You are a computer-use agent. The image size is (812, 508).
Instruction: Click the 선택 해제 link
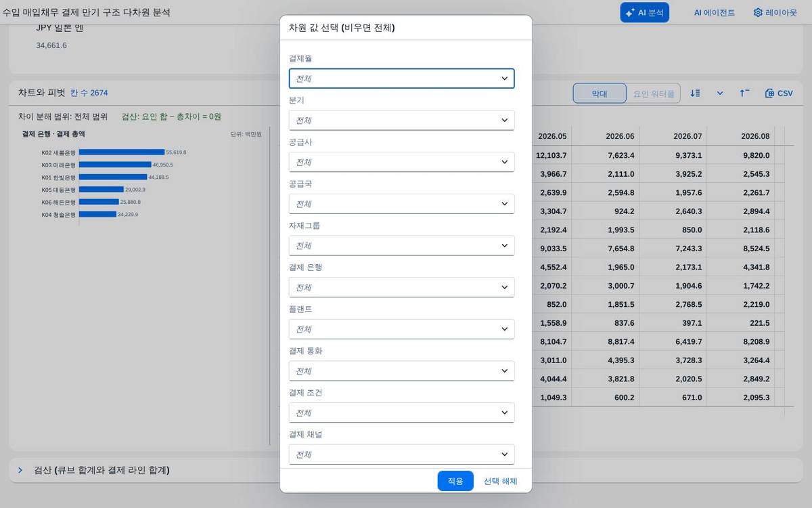(500, 481)
